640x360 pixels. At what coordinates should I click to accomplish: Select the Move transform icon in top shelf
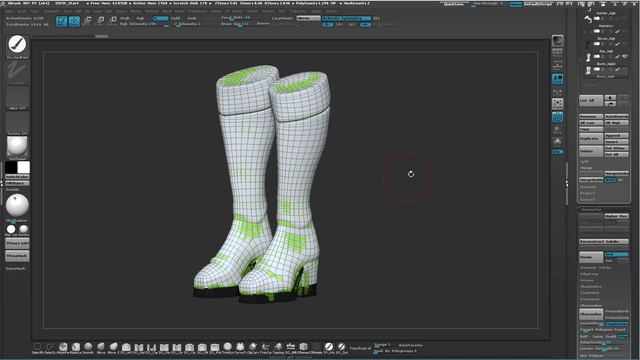click(x=88, y=21)
